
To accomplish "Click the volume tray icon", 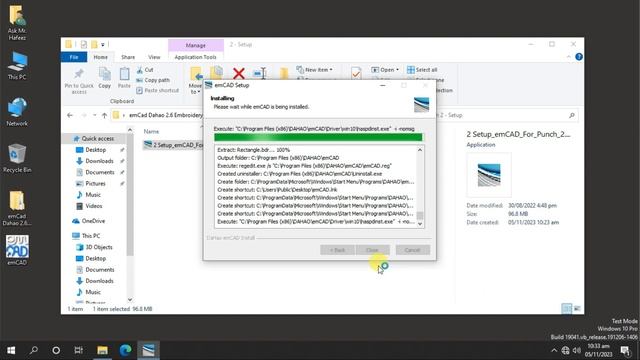I will click(x=577, y=350).
